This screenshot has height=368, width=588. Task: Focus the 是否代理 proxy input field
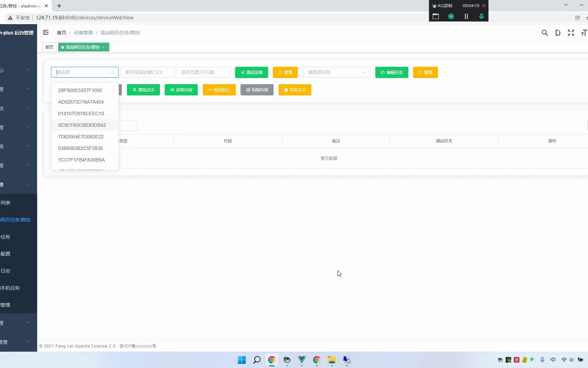pos(203,72)
